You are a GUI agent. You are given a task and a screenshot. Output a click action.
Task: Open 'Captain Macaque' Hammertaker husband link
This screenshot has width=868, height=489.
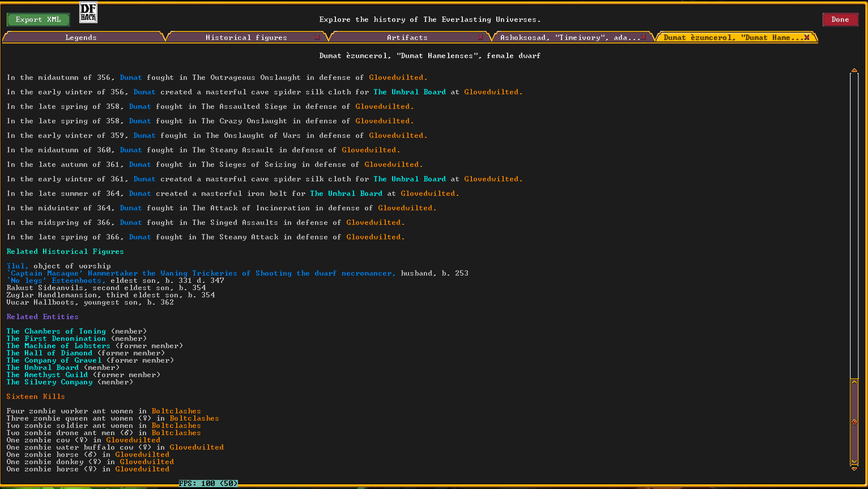[x=201, y=273]
